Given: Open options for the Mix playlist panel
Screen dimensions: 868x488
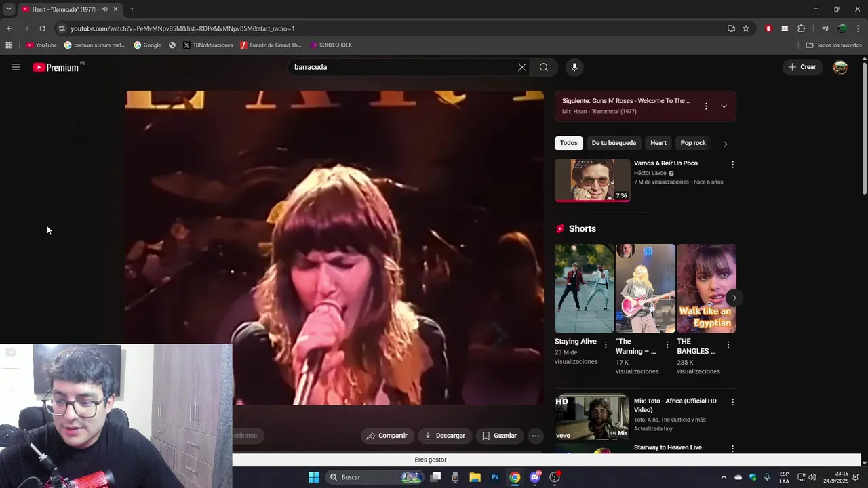Looking at the screenshot, I should (x=706, y=106).
